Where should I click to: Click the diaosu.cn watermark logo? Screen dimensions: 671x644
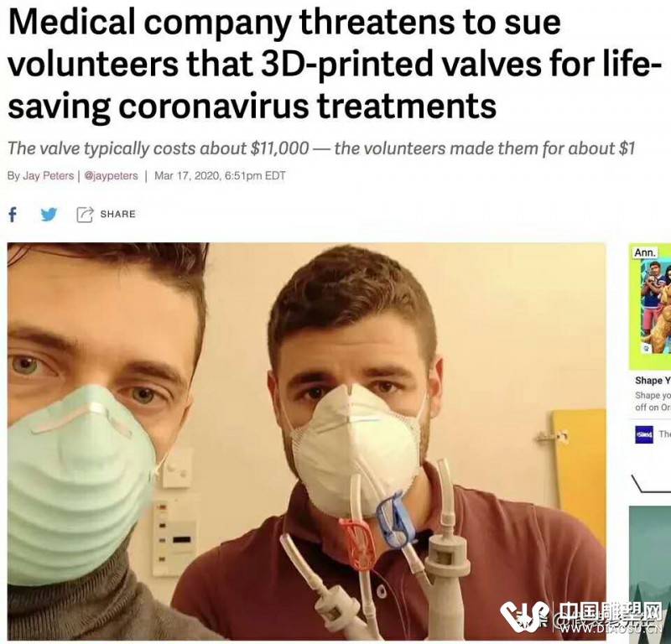[524, 616]
